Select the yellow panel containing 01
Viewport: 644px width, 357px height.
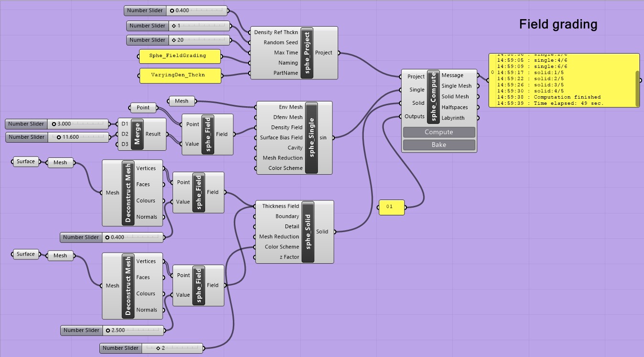[x=391, y=207]
